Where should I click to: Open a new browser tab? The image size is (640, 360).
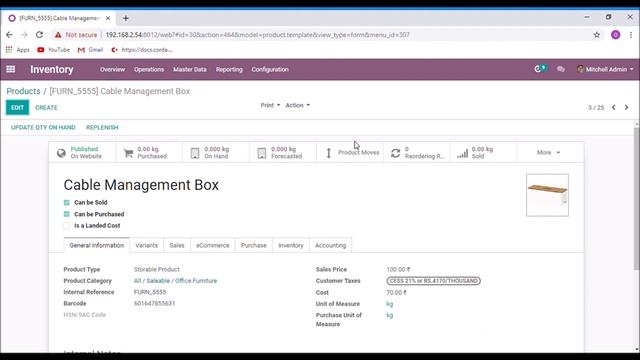126,18
